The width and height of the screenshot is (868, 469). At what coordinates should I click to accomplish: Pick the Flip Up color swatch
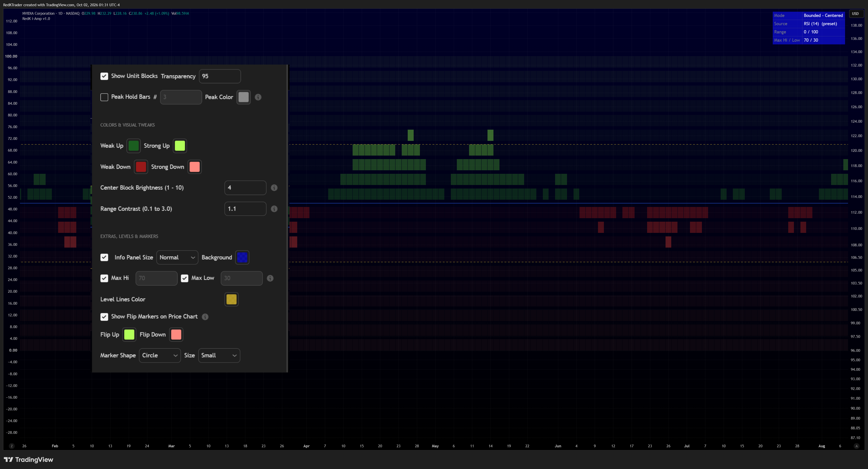pyautogui.click(x=129, y=335)
